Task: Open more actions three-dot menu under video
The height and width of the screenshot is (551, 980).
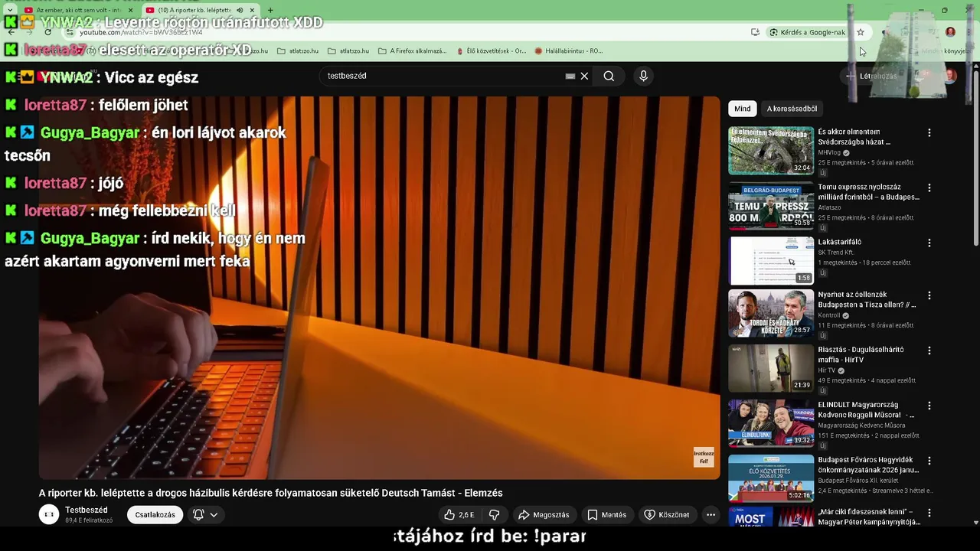Action: (710, 515)
